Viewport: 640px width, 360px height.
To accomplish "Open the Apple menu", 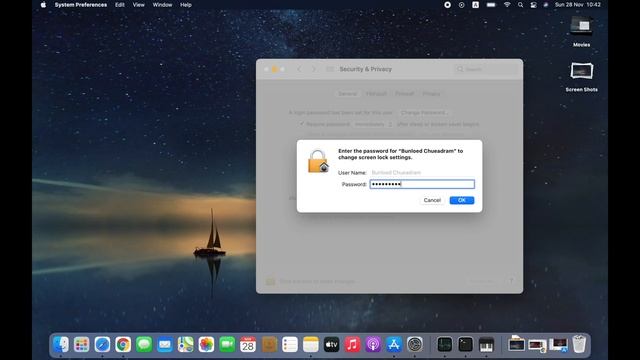I will [x=43, y=5].
